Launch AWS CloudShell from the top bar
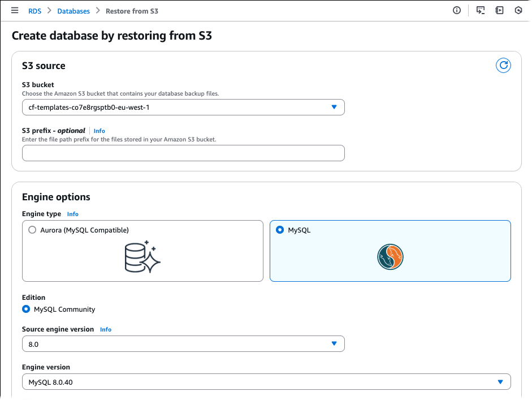The height and width of the screenshot is (400, 532). point(480,10)
